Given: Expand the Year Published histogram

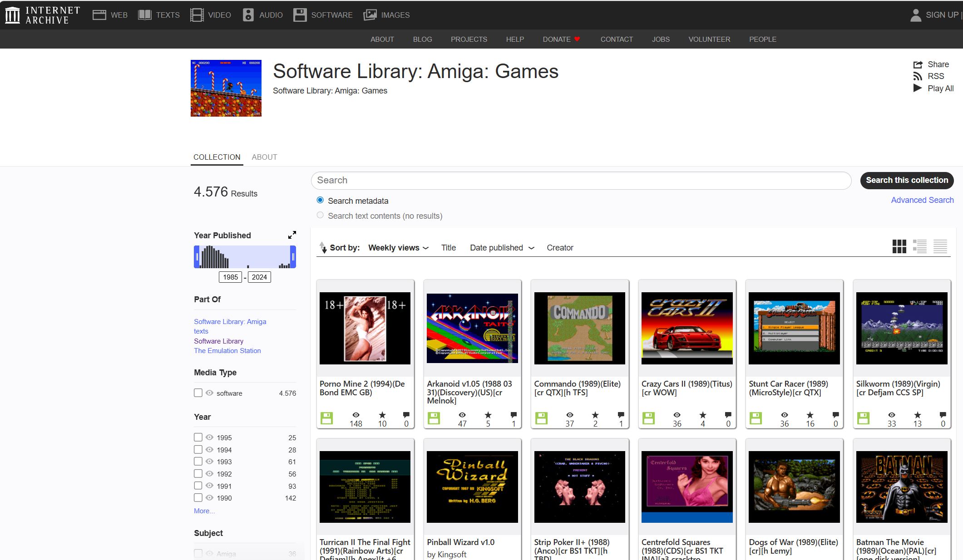Looking at the screenshot, I should (x=292, y=235).
